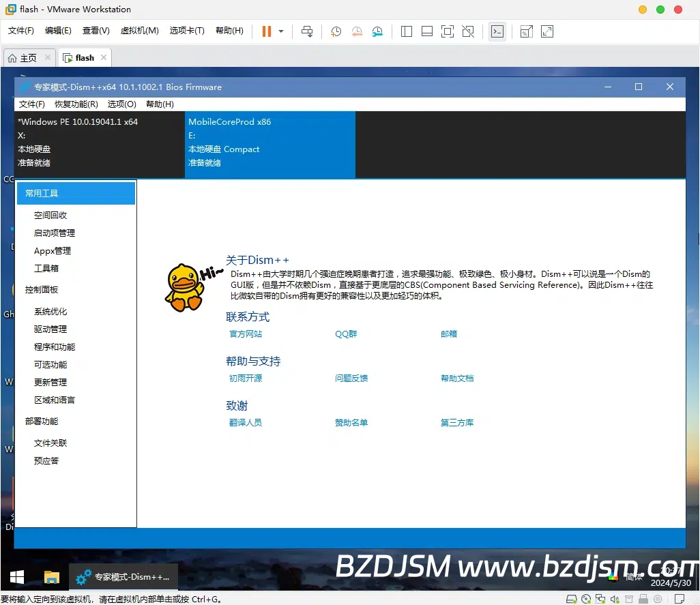The height and width of the screenshot is (605, 700).
Task: Select the Windows PE 10.0.19041.1 x64 image
Action: point(100,145)
